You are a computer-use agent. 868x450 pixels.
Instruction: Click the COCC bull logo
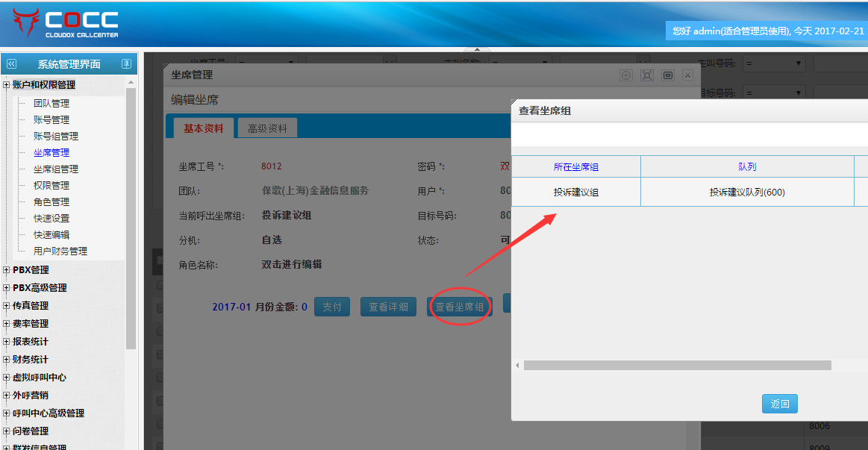pyautogui.click(x=26, y=23)
